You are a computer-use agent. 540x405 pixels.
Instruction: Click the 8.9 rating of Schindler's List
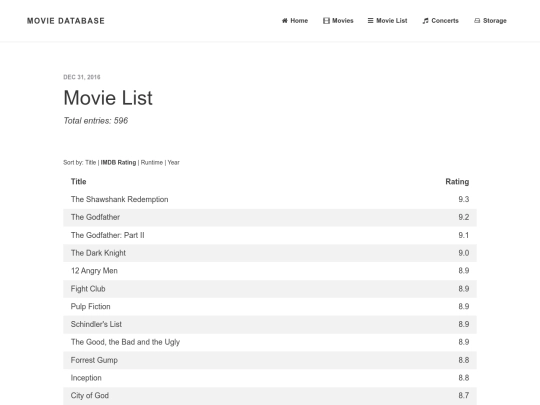point(464,324)
